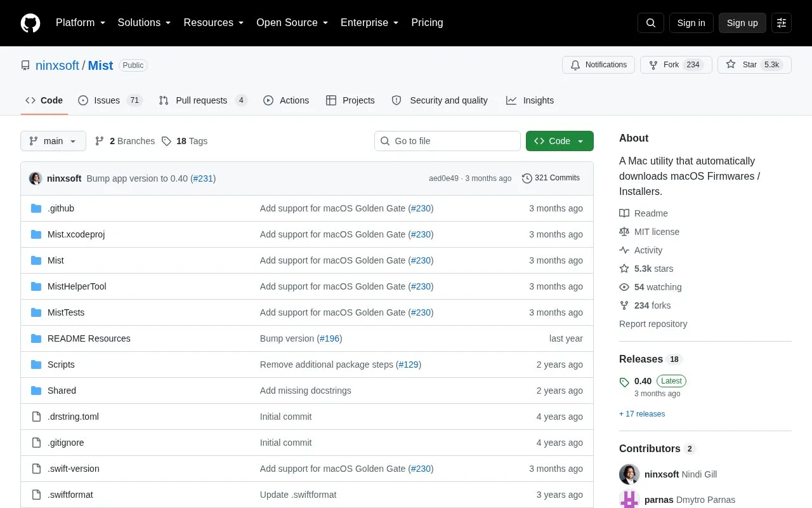812x508 pixels.
Task: Click the Sign up button
Action: [x=742, y=23]
